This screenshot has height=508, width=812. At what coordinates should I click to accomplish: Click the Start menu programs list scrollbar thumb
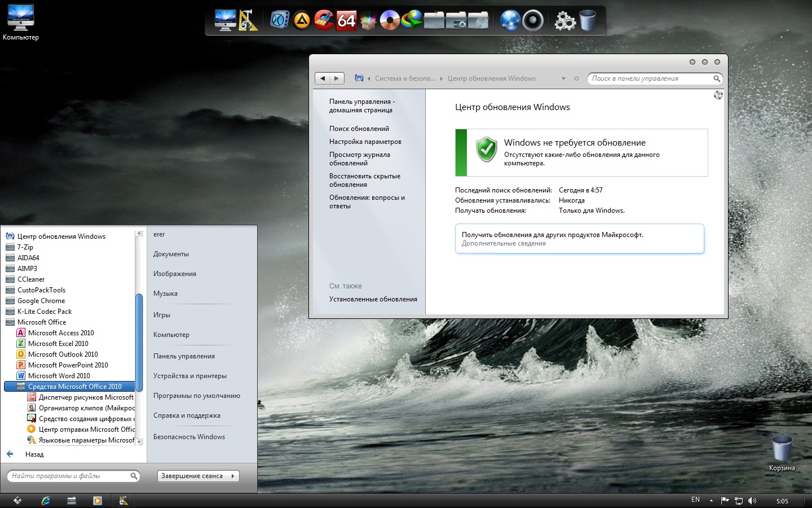tap(139, 343)
